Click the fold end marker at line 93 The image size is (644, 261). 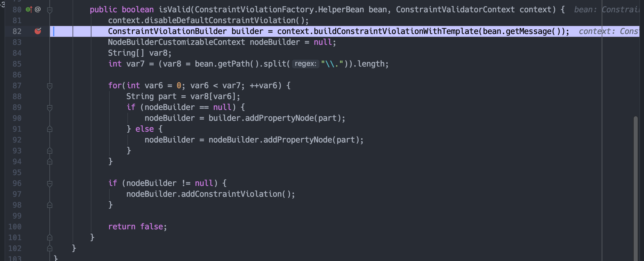click(x=50, y=150)
